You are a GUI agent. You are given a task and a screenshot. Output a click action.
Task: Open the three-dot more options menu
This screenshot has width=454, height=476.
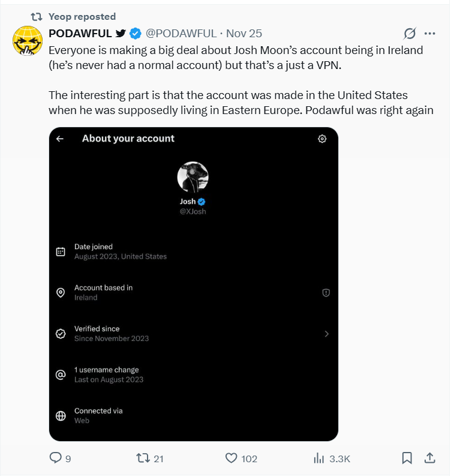(429, 34)
